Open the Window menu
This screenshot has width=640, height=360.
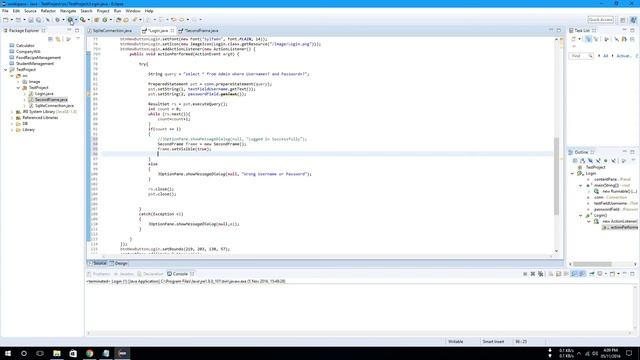pos(133,11)
